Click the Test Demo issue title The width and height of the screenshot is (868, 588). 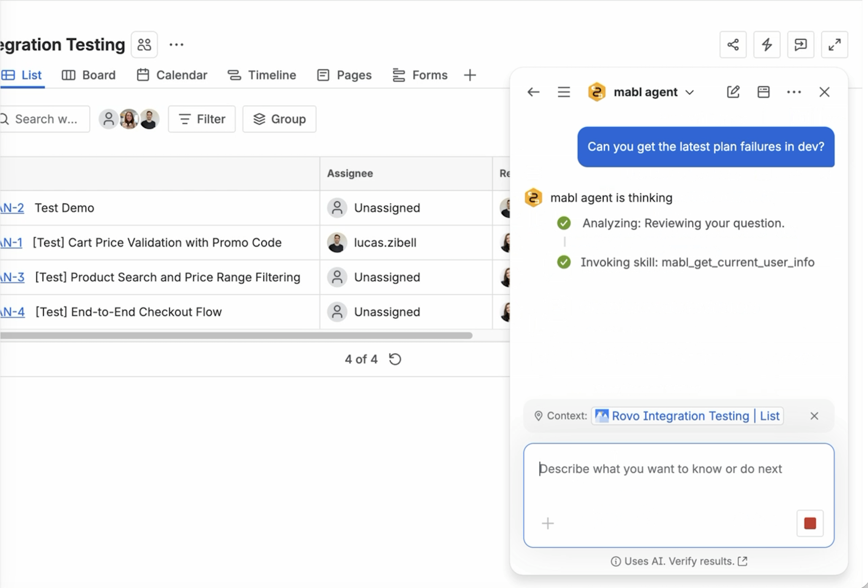pos(64,208)
